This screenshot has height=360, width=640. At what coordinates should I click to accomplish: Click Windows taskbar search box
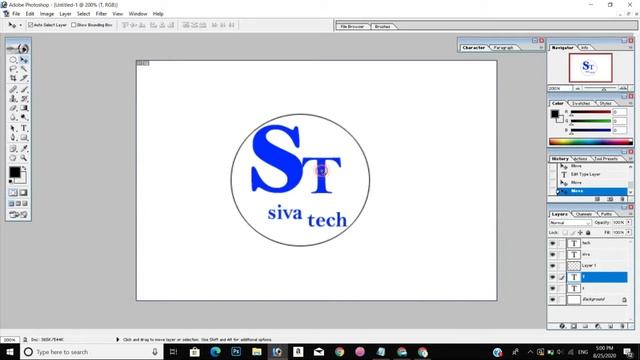pos(92,352)
